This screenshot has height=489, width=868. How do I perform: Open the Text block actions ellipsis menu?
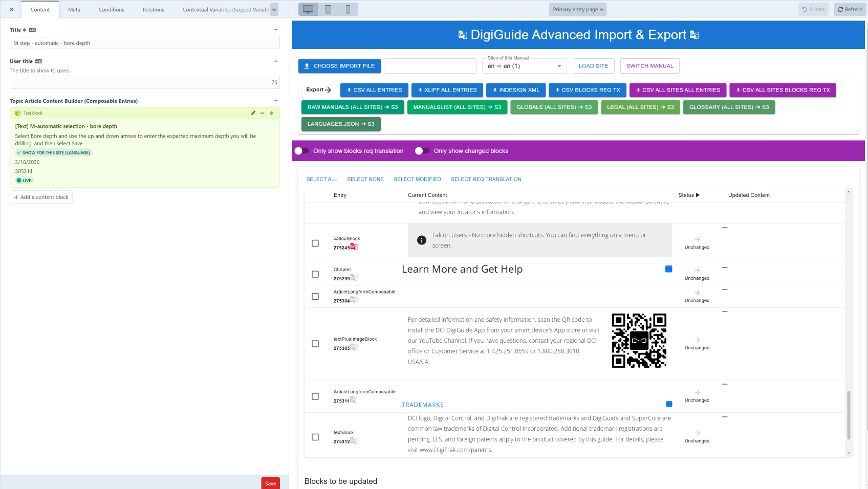[262, 113]
